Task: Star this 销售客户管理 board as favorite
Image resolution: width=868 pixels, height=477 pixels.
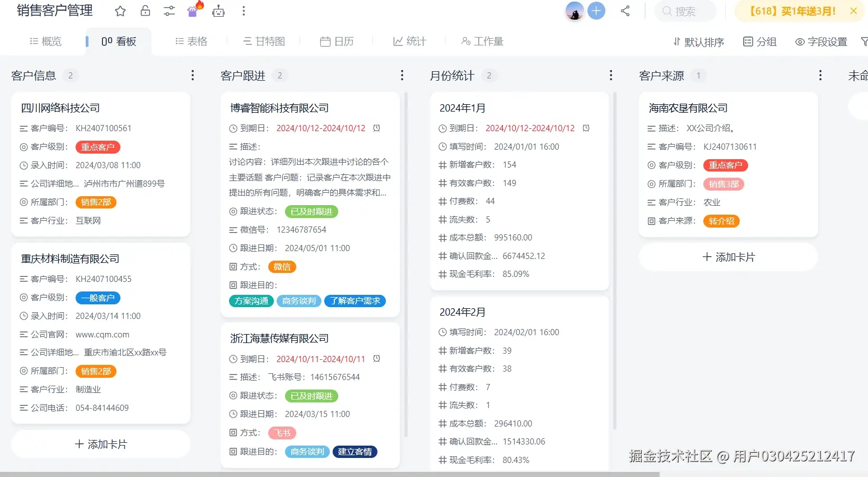Action: point(120,11)
